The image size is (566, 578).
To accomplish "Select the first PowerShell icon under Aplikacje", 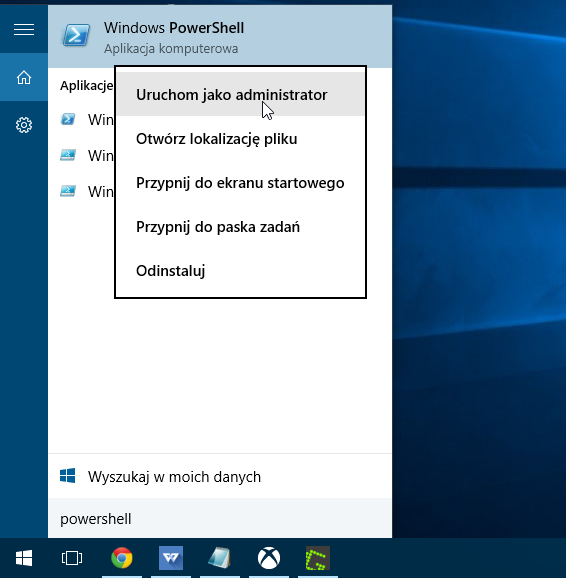I will pyautogui.click(x=68, y=119).
